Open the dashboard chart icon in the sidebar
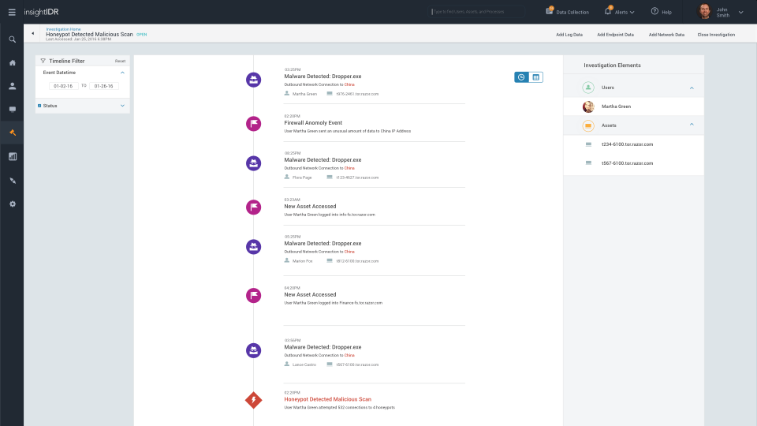757x426 pixels. tap(12, 157)
